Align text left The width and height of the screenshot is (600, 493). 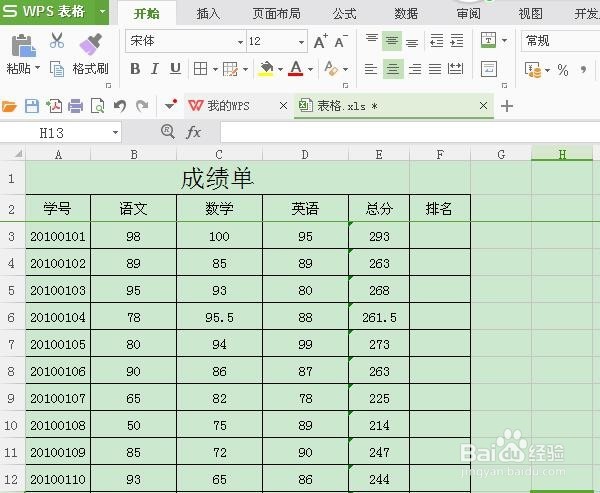(371, 69)
